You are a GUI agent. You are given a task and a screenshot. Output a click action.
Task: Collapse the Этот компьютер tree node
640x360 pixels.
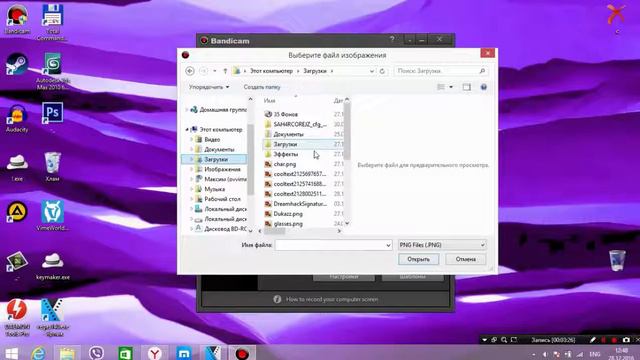pos(187,129)
